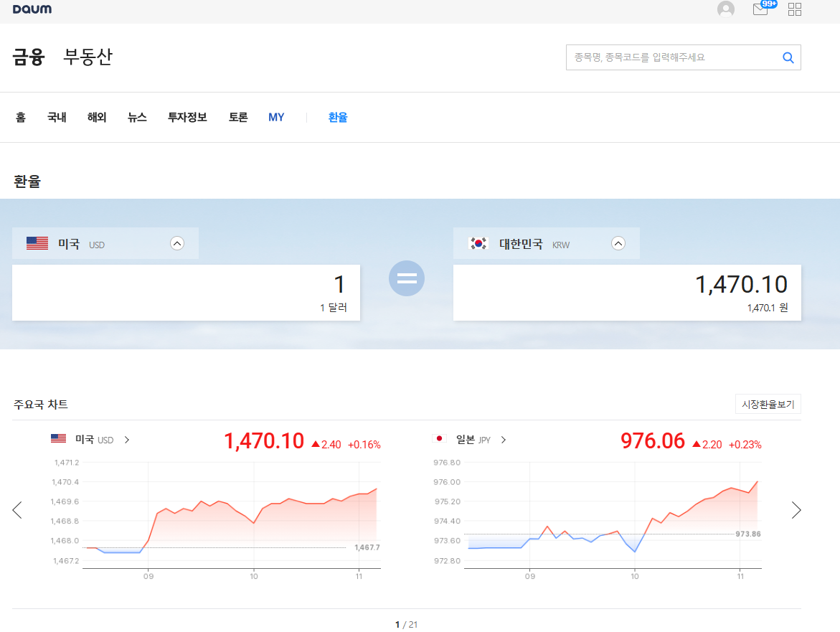Click the Daum logo
This screenshot has width=840, height=632.
click(32, 9)
